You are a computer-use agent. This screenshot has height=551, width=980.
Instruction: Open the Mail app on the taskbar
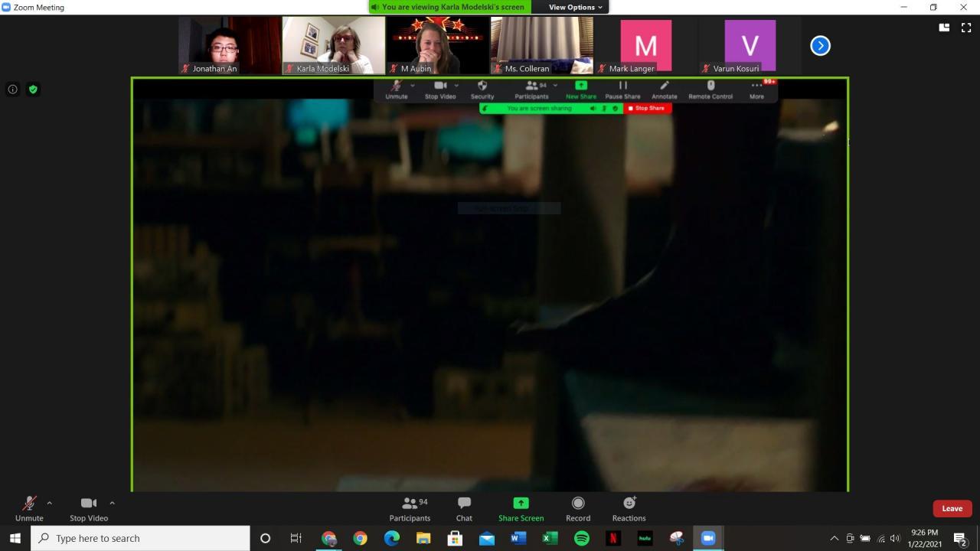[x=487, y=538]
